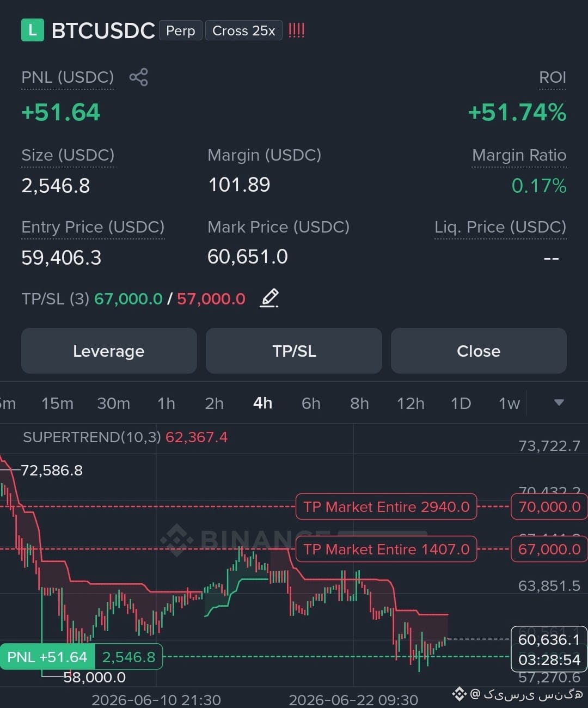
Task: Tap the PNL share icon
Action: tap(138, 77)
